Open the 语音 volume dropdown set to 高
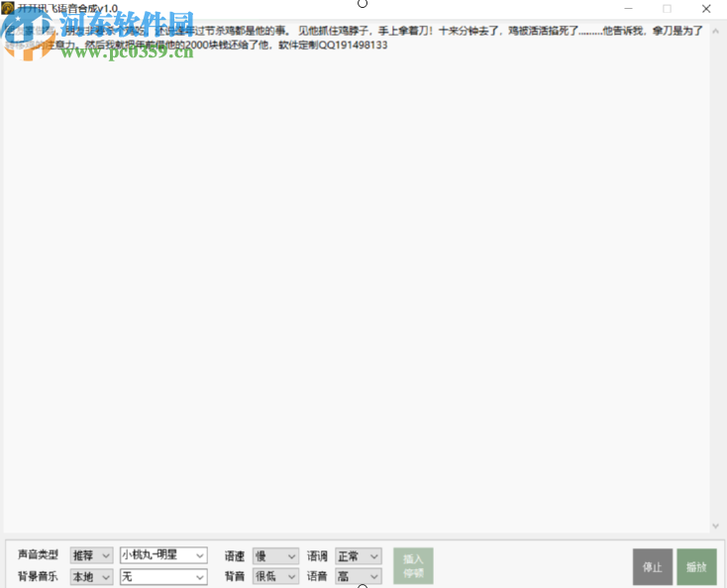This screenshot has height=588, width=727. [358, 576]
